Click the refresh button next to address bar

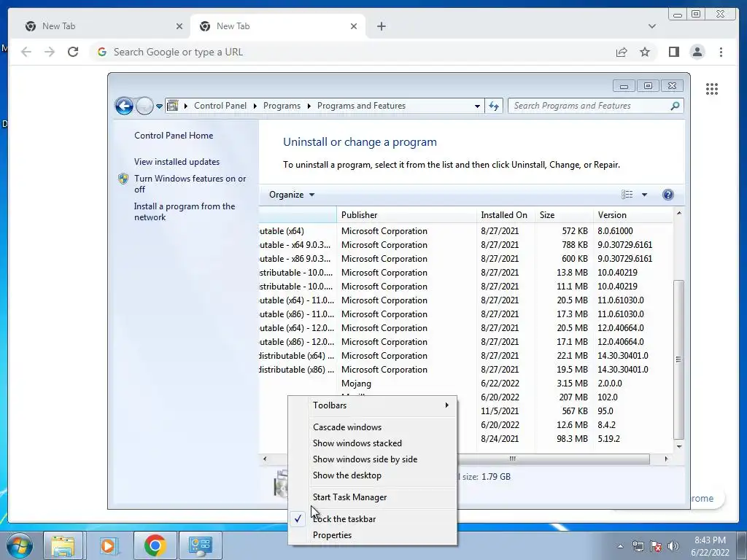[494, 106]
